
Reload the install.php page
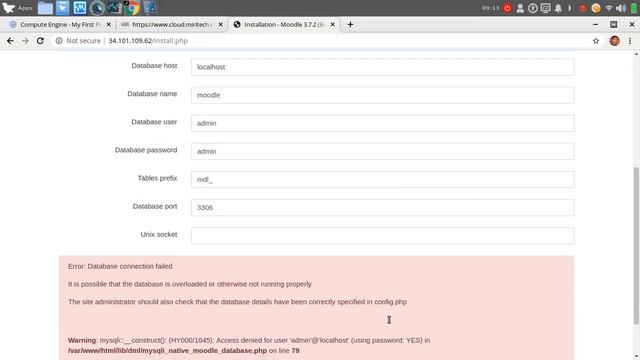(x=40, y=41)
